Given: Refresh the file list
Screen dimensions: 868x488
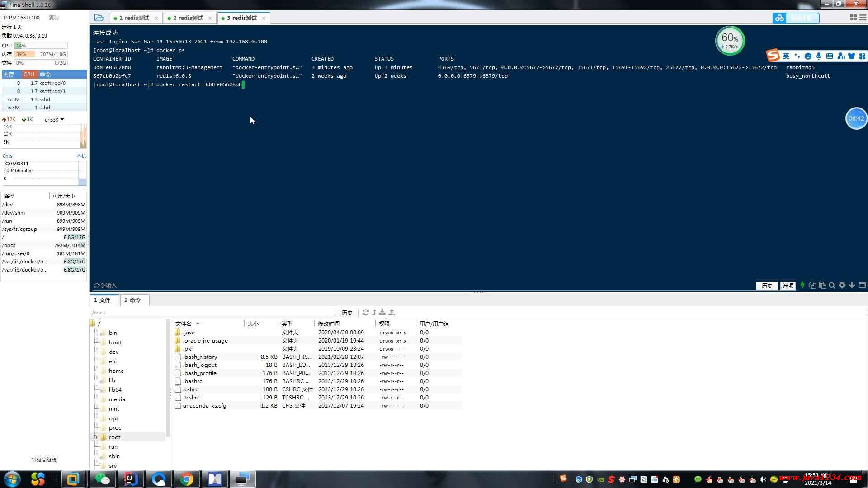Looking at the screenshot, I should tap(366, 312).
